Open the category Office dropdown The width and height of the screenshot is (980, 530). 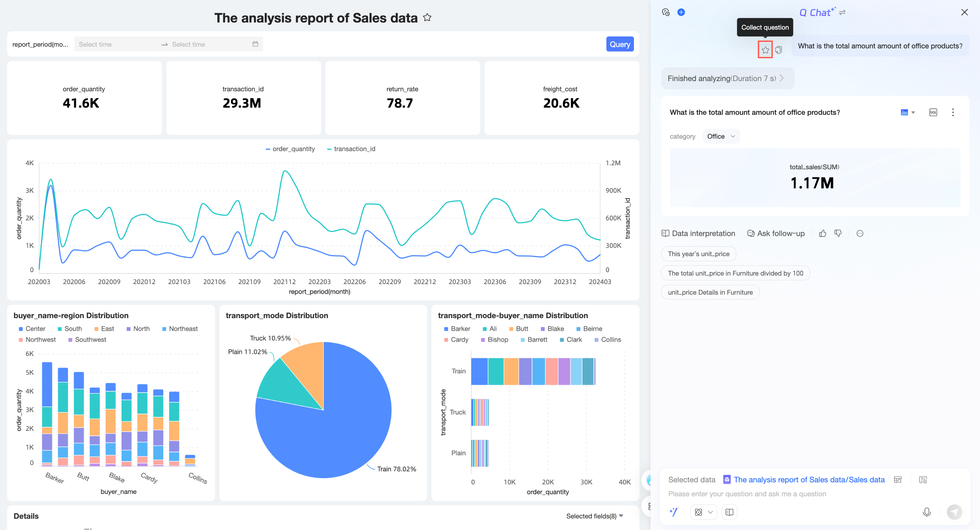[721, 136]
